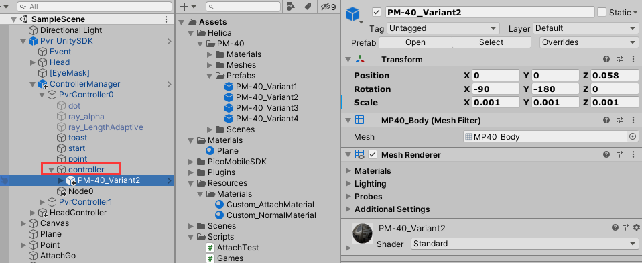Open the Tag dropdown set to Untagged
The width and height of the screenshot is (644, 263).
443,28
